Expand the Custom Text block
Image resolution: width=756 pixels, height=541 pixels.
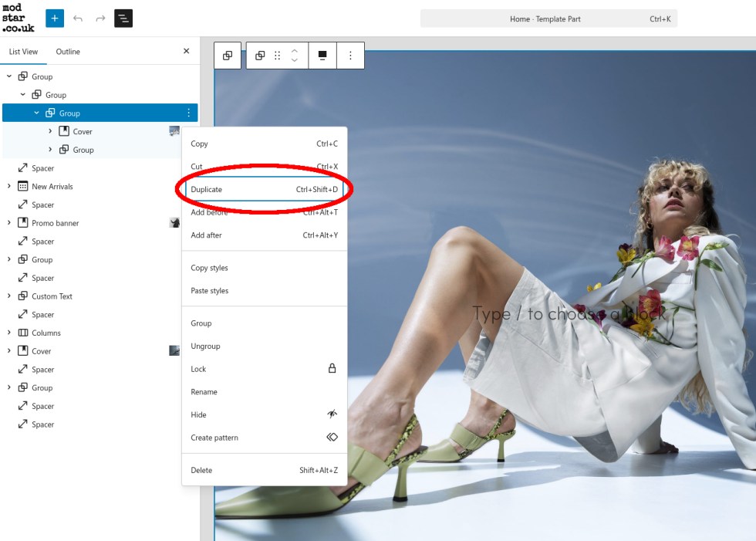[x=8, y=296]
